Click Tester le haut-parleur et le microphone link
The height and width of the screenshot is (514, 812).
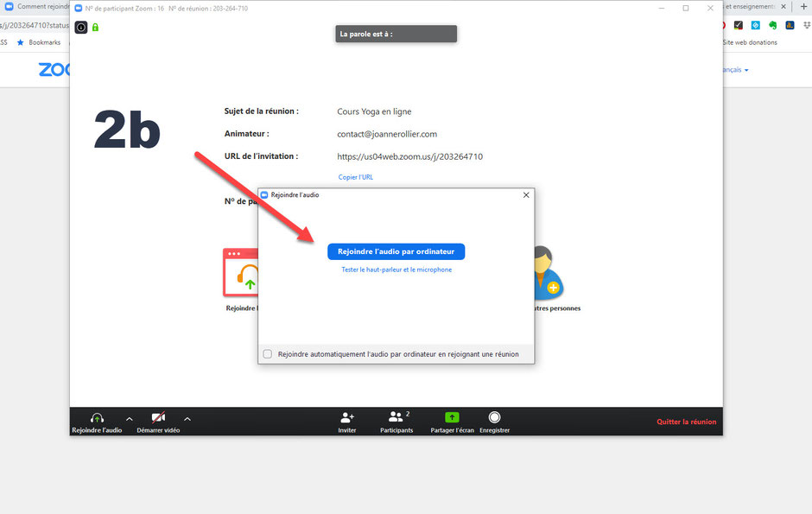[396, 270]
